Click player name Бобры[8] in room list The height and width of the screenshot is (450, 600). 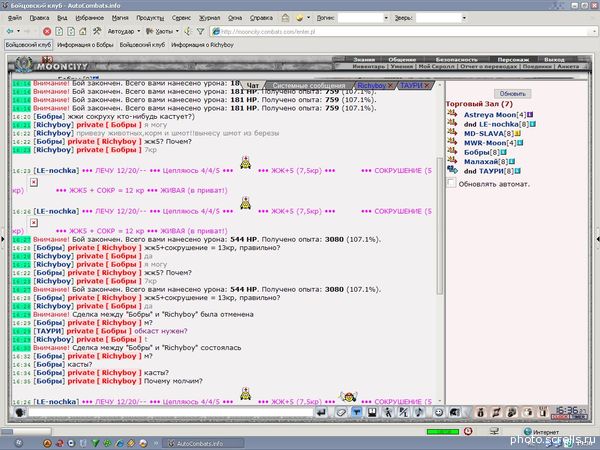pos(482,152)
